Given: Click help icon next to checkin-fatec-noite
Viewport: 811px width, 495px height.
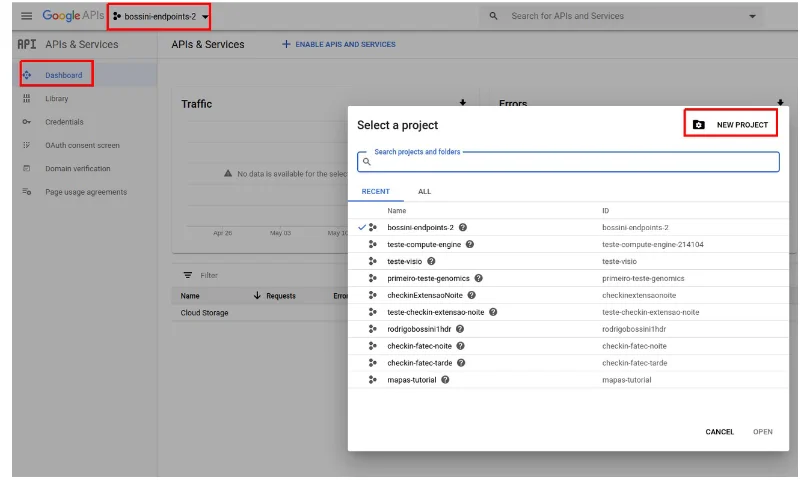Looking at the screenshot, I should 460,346.
